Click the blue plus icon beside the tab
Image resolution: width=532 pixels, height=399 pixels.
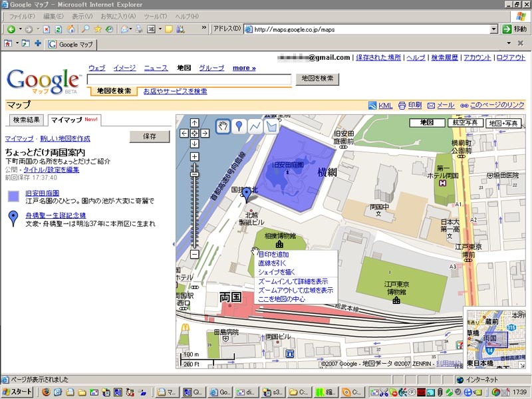pyautogui.click(x=38, y=43)
